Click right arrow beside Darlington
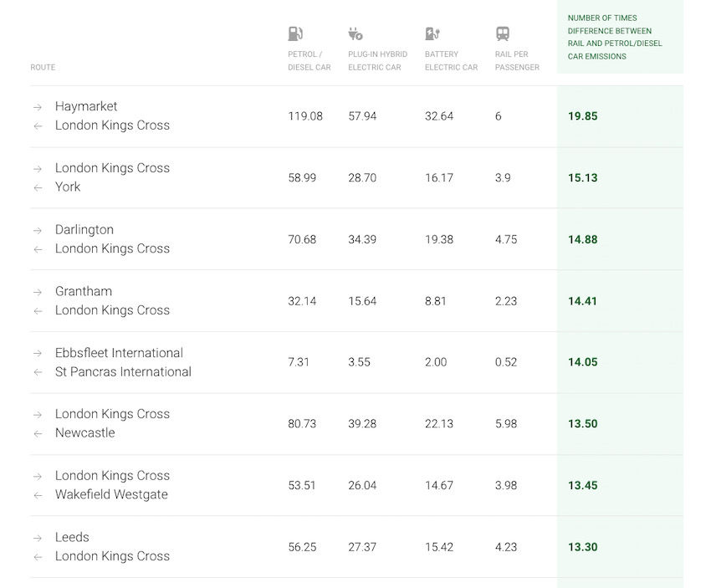Viewport: 711px width, 588px height. (38, 230)
